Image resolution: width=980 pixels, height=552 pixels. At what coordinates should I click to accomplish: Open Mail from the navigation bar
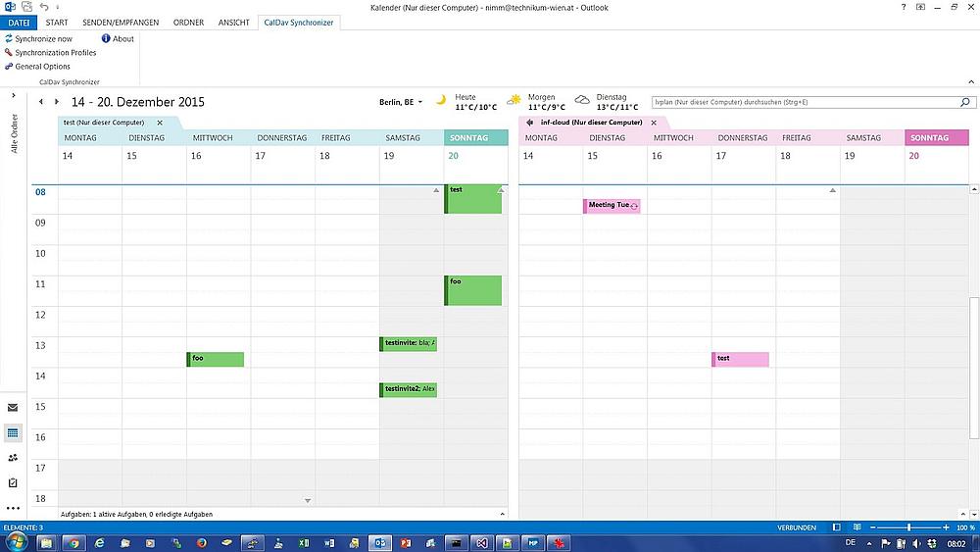13,408
